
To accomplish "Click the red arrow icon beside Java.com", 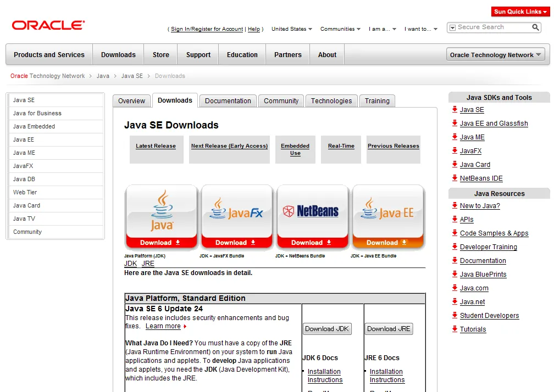I will pos(455,288).
